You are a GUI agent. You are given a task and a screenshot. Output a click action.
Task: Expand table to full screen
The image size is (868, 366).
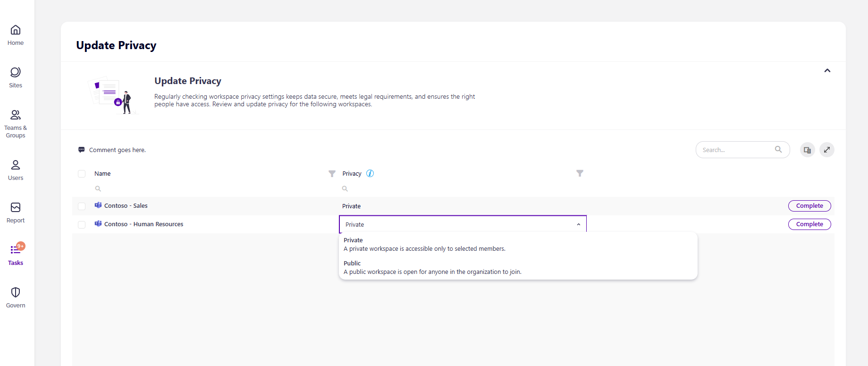(827, 150)
